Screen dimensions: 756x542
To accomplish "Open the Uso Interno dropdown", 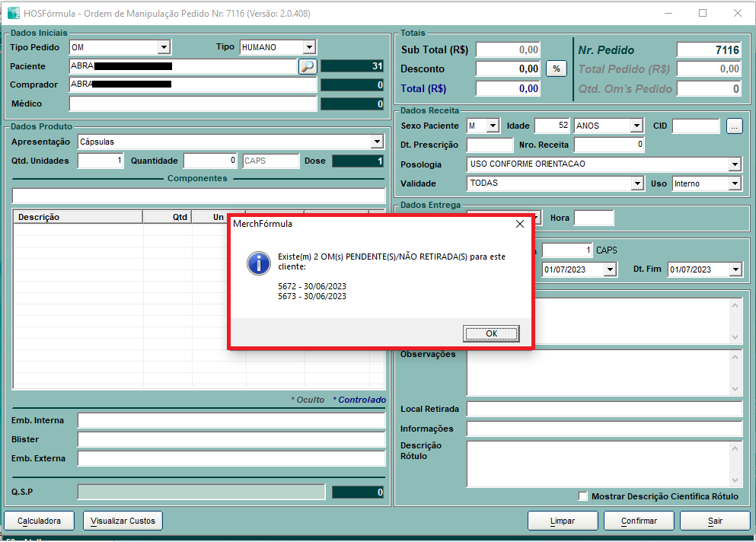I will pyautogui.click(x=735, y=183).
